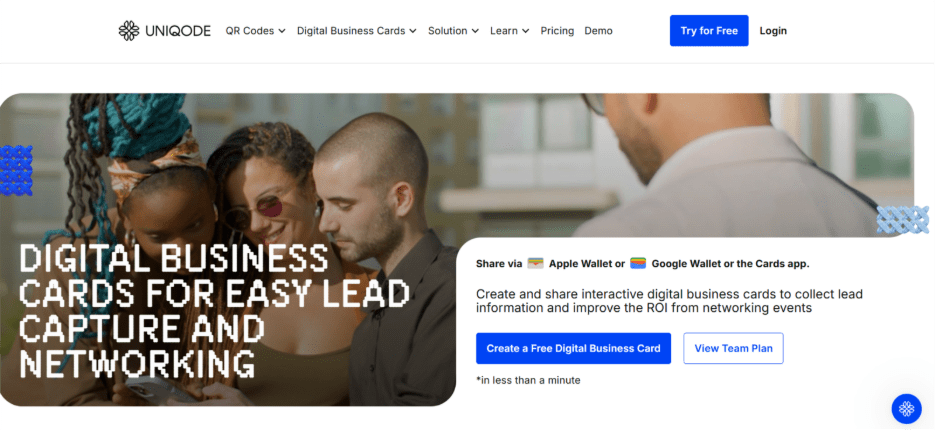Image resolution: width=936 pixels, height=430 pixels.
Task: Expand the Learn menu chevron
Action: point(525,31)
